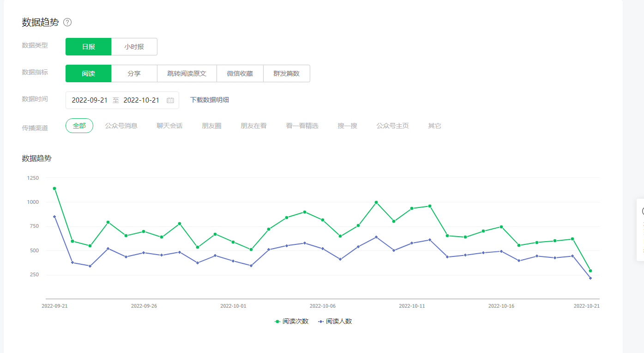The height and width of the screenshot is (353, 644).
Task: Click the 数据趋势 chart subtitle
Action: point(36,158)
